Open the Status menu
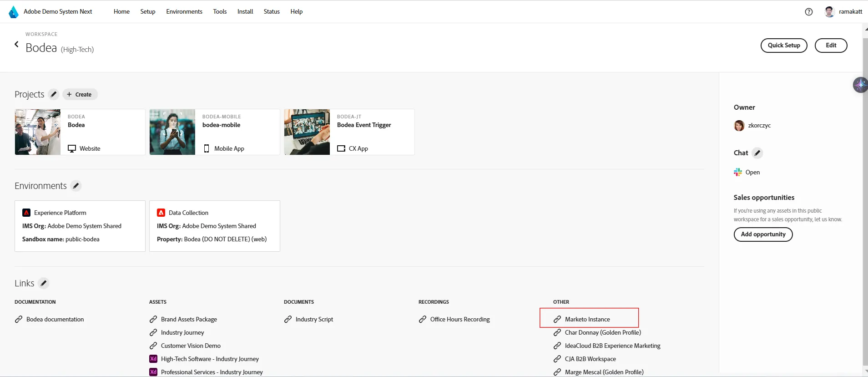868x377 pixels. (272, 12)
